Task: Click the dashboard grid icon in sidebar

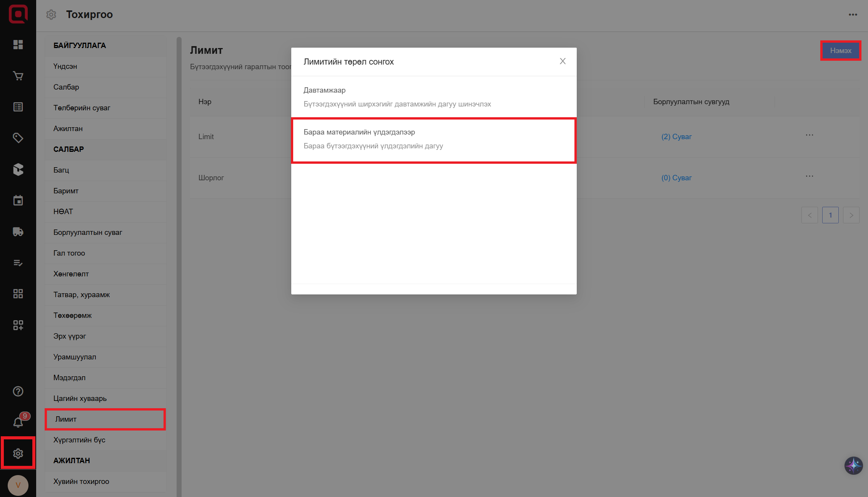Action: pos(18,45)
